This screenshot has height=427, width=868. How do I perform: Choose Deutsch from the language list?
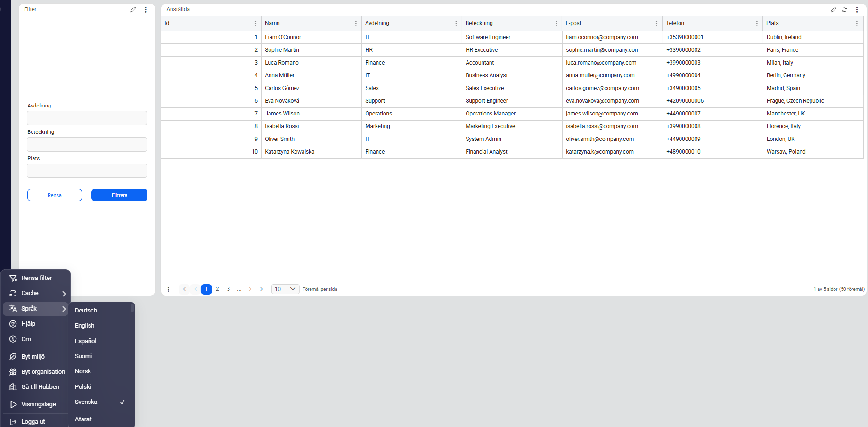pyautogui.click(x=86, y=311)
